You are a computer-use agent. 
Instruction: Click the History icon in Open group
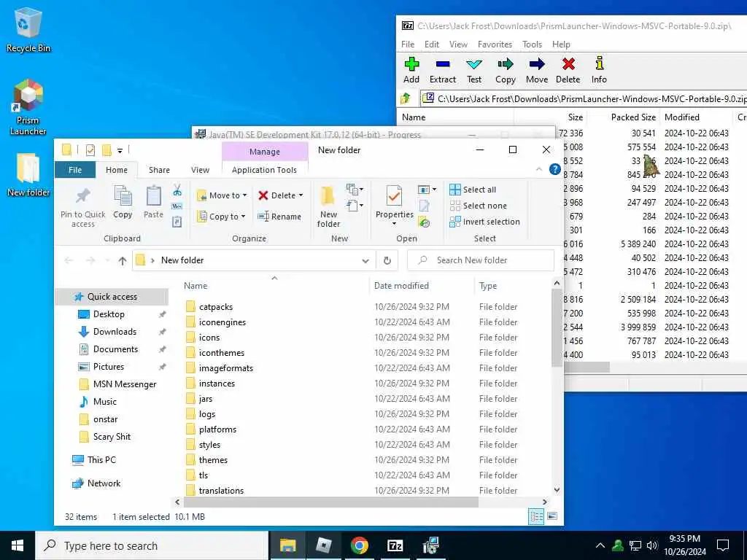pos(424,222)
